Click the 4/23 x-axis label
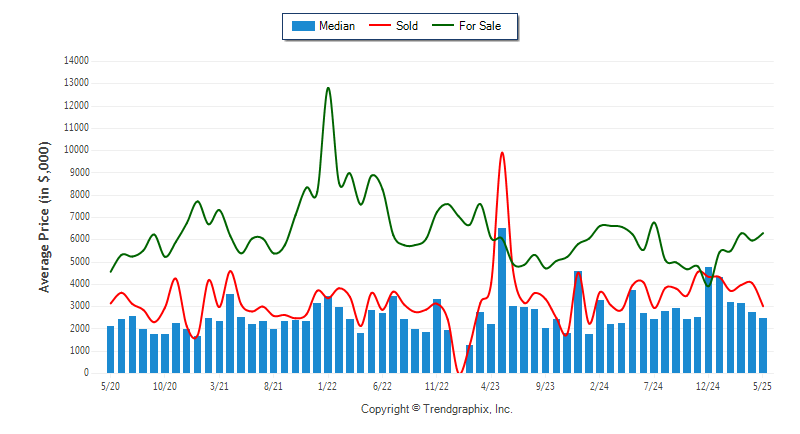 coord(490,387)
